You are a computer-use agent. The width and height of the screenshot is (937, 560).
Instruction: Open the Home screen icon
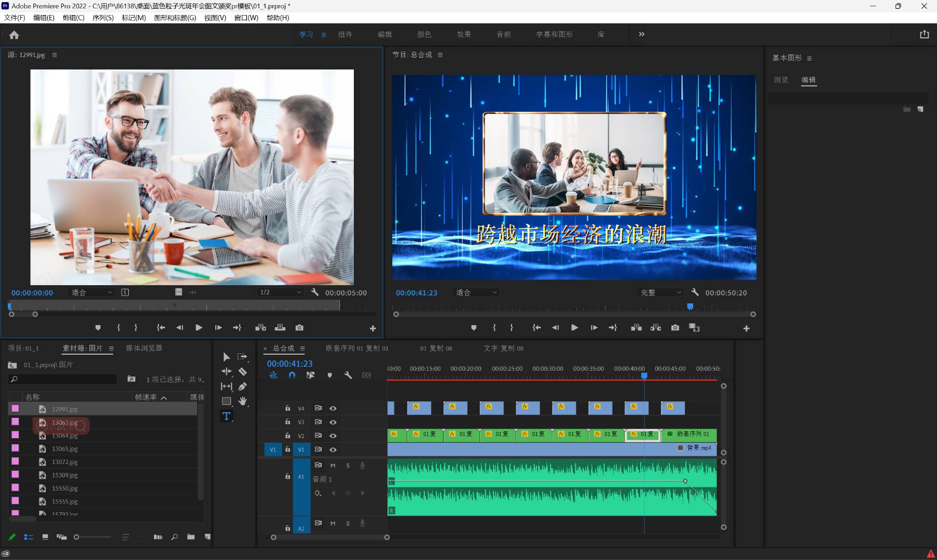coord(14,35)
